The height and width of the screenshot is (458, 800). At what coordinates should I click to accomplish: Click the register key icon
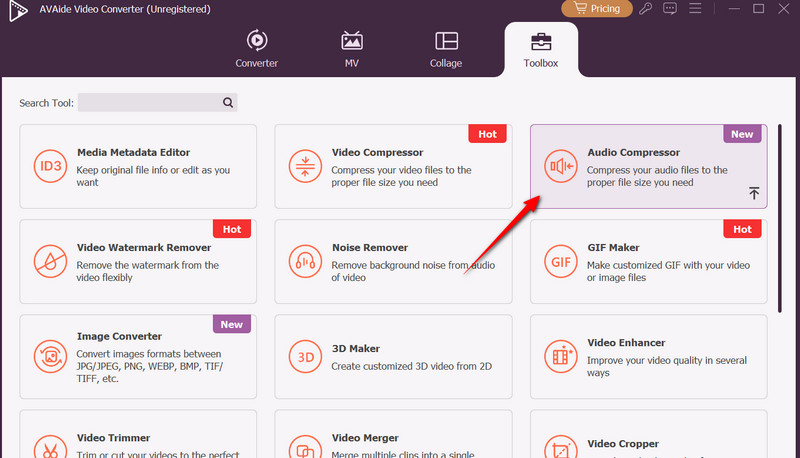(647, 9)
